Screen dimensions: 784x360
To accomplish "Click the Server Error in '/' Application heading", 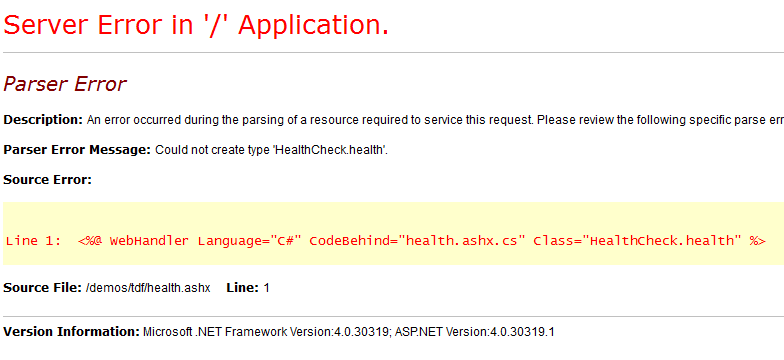I will click(x=196, y=24).
